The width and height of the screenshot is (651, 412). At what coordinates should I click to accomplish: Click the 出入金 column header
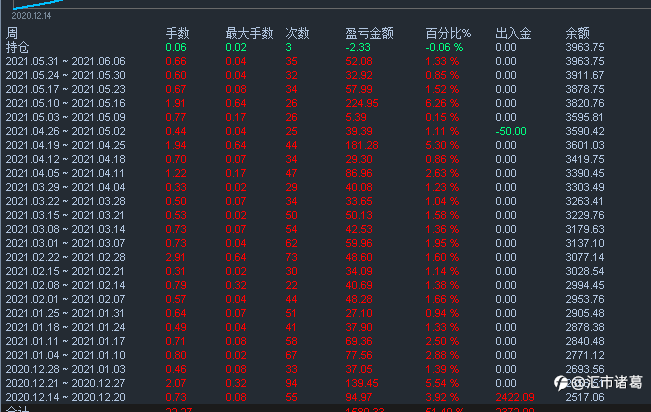(x=513, y=34)
